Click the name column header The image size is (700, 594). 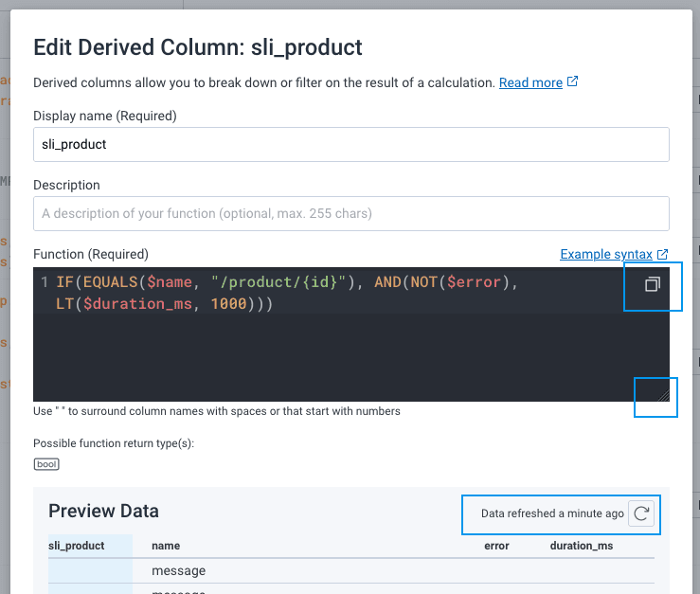(x=166, y=546)
